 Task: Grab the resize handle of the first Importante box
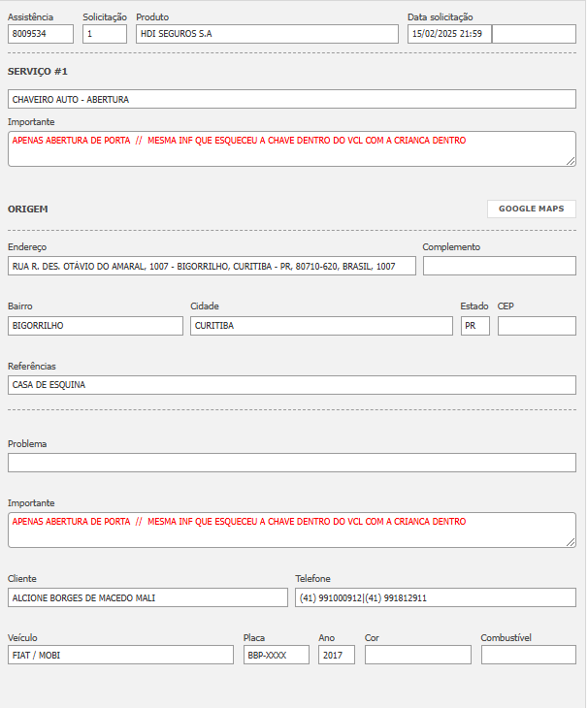(x=571, y=161)
